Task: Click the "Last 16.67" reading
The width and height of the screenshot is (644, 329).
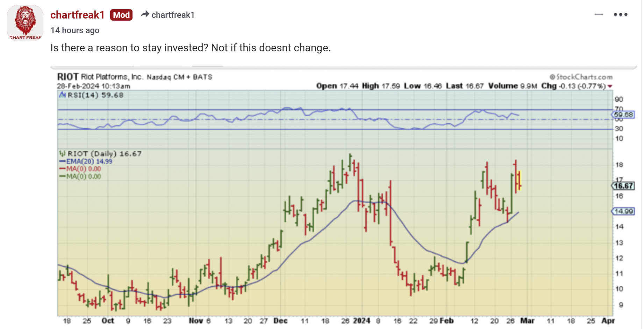Action: (465, 86)
